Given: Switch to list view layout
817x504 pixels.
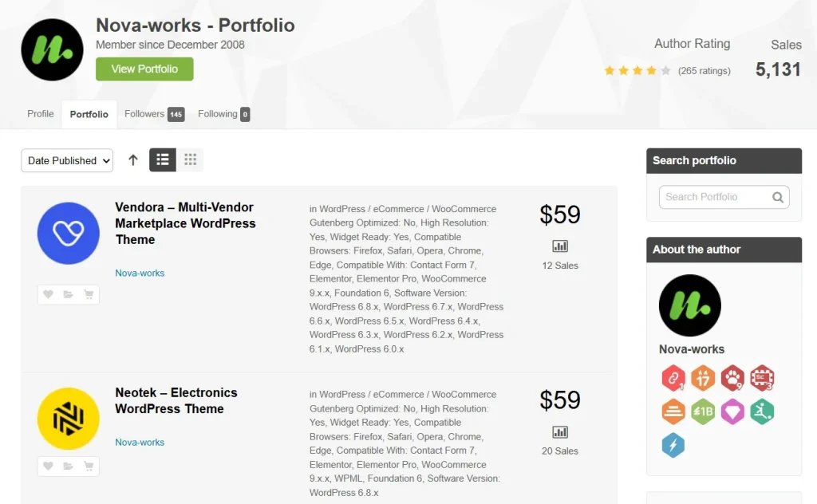Looking at the screenshot, I should click(163, 160).
